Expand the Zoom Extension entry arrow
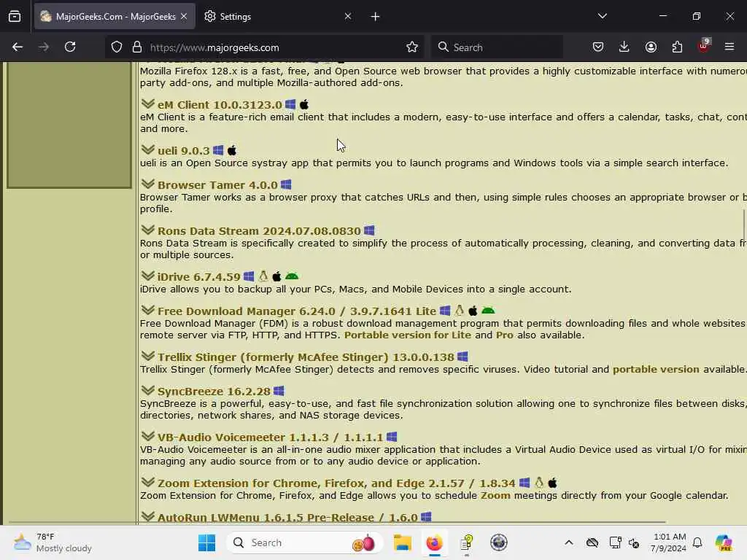 pyautogui.click(x=147, y=483)
